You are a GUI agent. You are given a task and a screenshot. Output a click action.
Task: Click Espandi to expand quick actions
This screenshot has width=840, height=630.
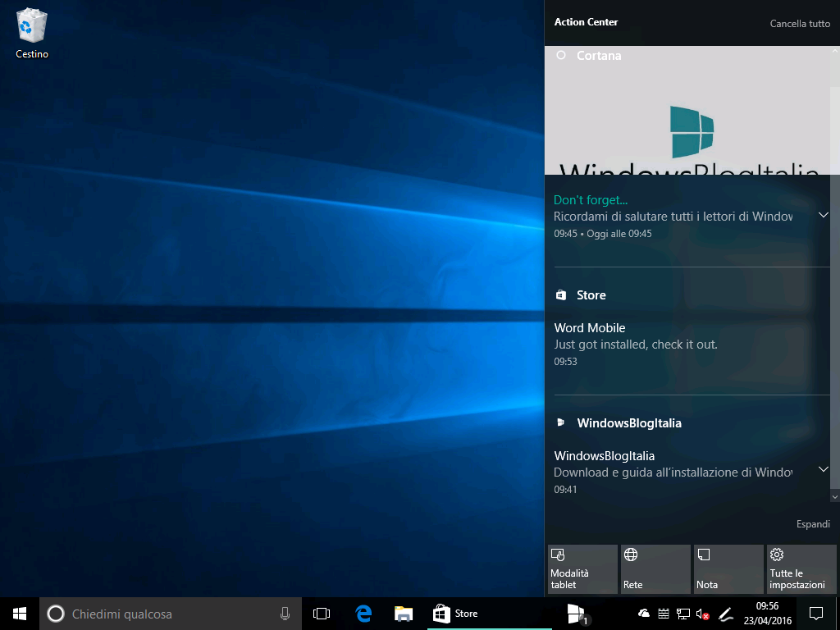pyautogui.click(x=813, y=524)
